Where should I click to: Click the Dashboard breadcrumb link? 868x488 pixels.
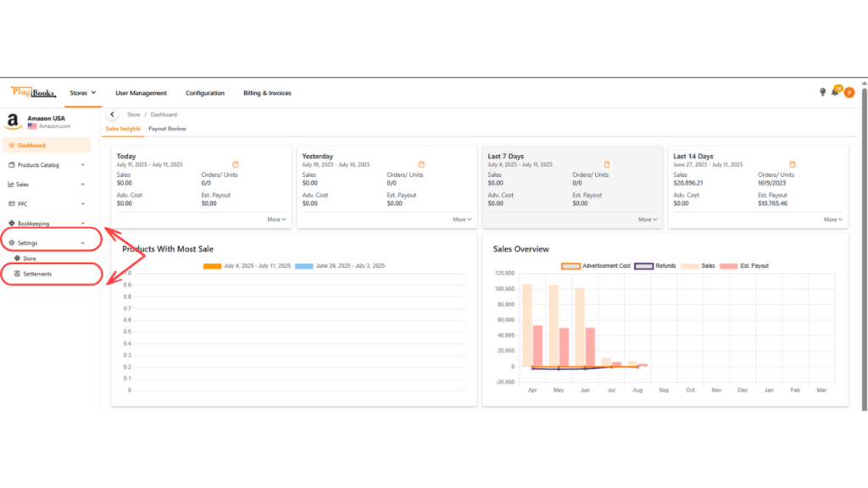(164, 114)
